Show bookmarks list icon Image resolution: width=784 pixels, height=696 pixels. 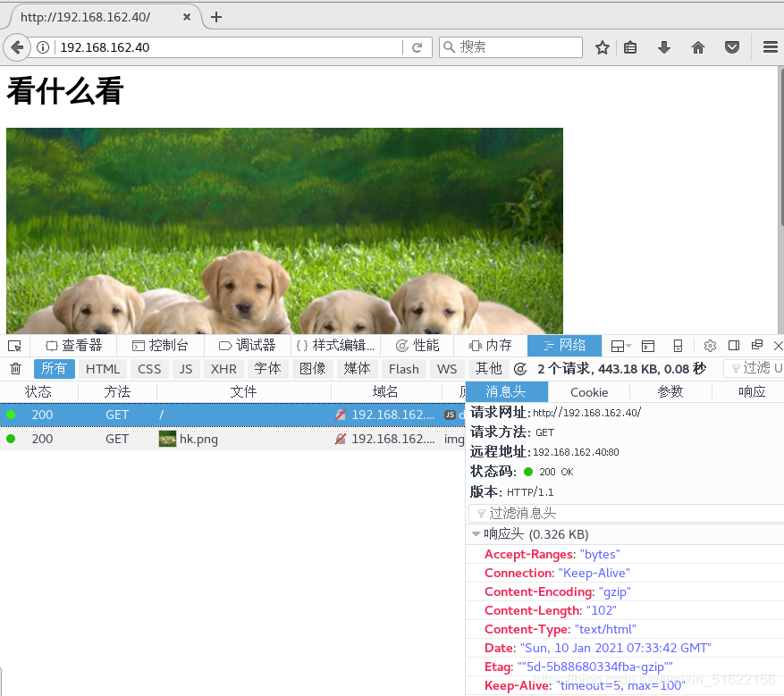pyautogui.click(x=630, y=47)
